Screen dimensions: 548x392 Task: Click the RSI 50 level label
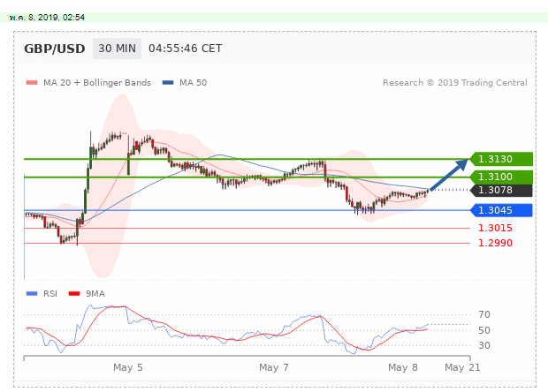(x=484, y=330)
